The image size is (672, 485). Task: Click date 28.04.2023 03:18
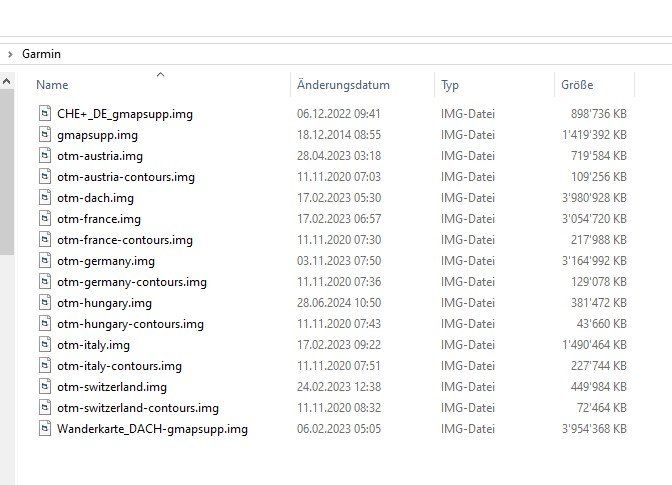click(x=339, y=156)
